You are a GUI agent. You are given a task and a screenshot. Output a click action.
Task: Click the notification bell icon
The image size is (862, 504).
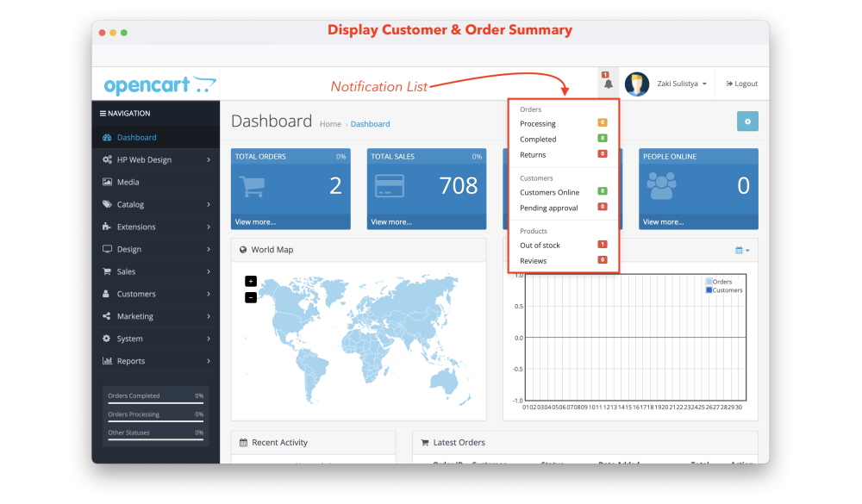pyautogui.click(x=609, y=84)
